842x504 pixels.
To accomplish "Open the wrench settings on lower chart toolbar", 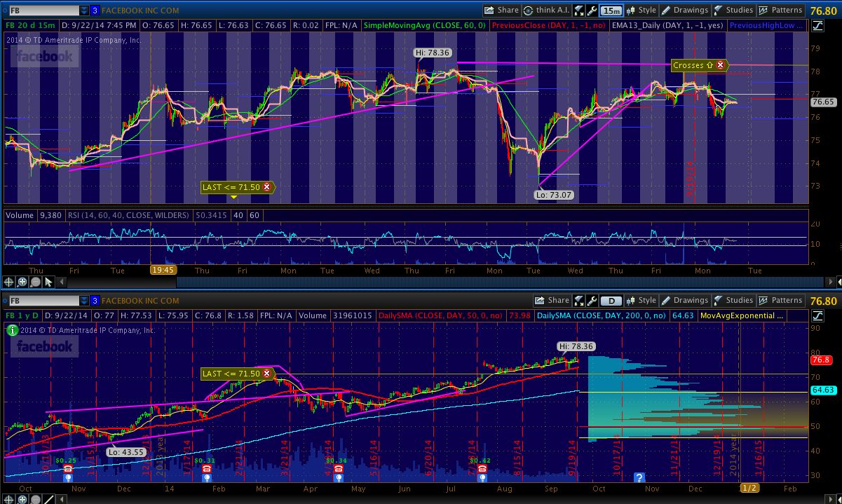I will [x=592, y=301].
